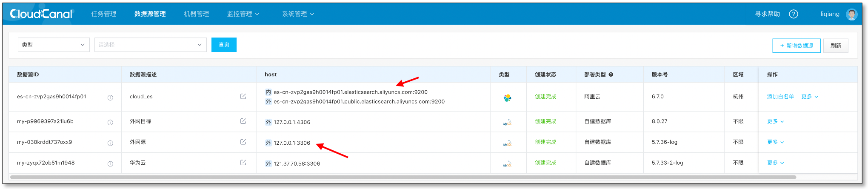Click info icon next to my-038krddt737oxx9
This screenshot has height=189, width=868.
click(x=110, y=143)
